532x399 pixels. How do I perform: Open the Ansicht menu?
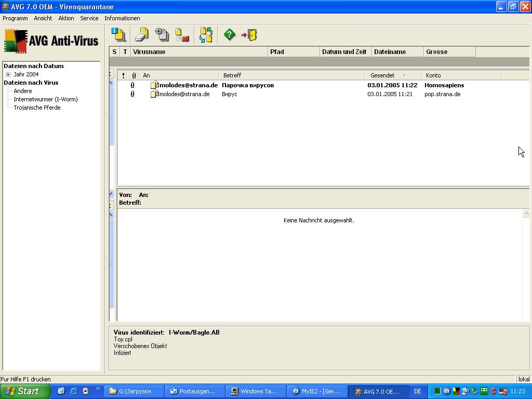[x=43, y=18]
